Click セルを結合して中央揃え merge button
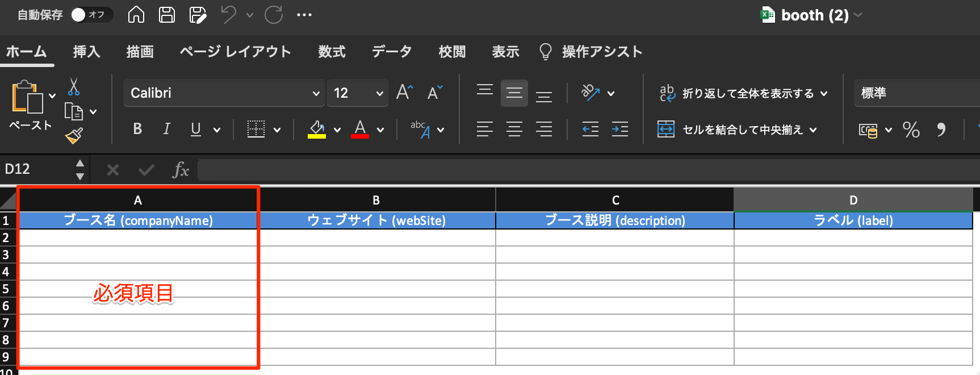 click(x=731, y=130)
